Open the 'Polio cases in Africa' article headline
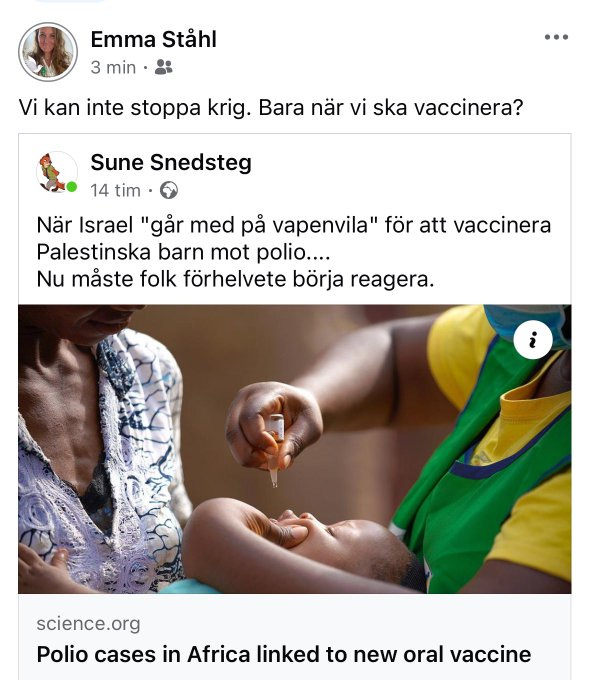 pos(284,654)
